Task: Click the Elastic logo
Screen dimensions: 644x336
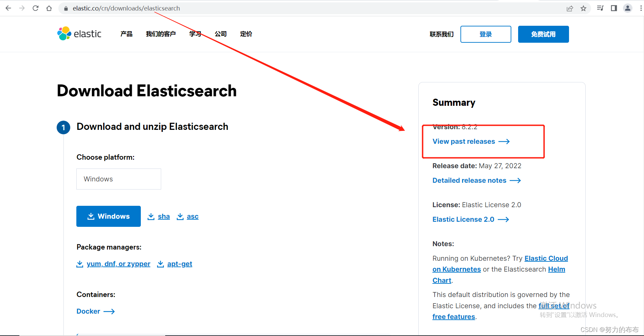Action: (x=79, y=34)
